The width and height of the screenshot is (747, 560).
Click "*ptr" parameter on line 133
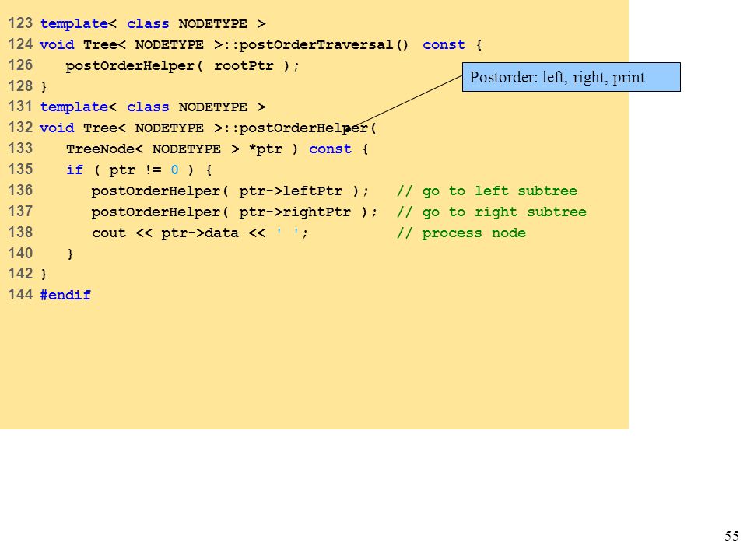tap(265, 149)
